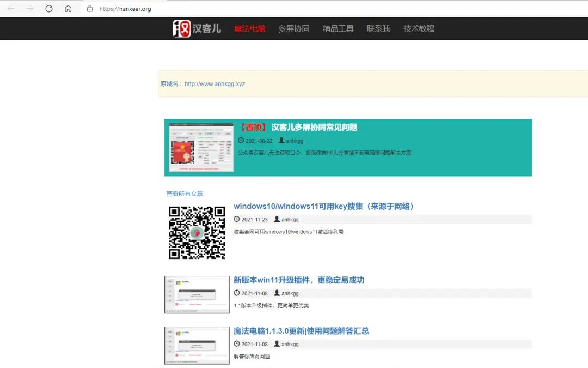Click the clock icon beside 2021-11-23

point(237,219)
